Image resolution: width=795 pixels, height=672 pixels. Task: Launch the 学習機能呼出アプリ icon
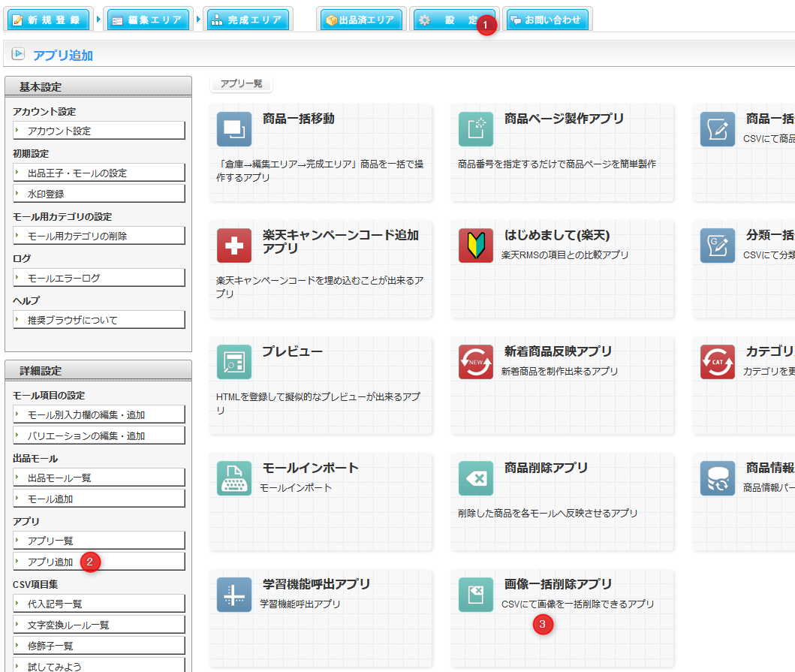point(233,595)
